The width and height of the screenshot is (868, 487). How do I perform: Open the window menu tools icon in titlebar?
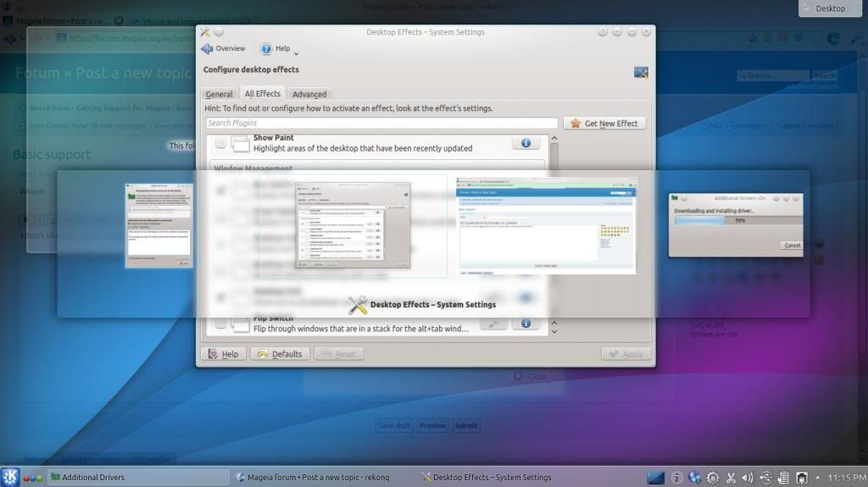click(x=205, y=32)
